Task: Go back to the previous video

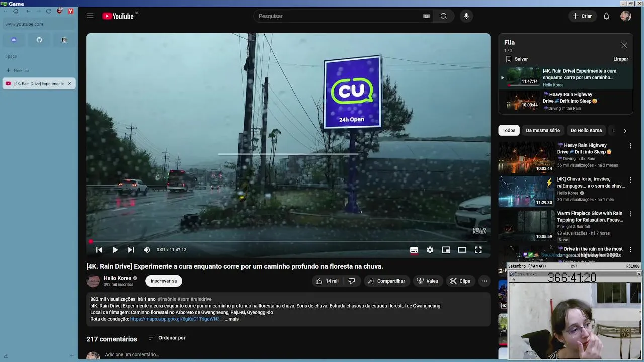Action: click(99, 250)
